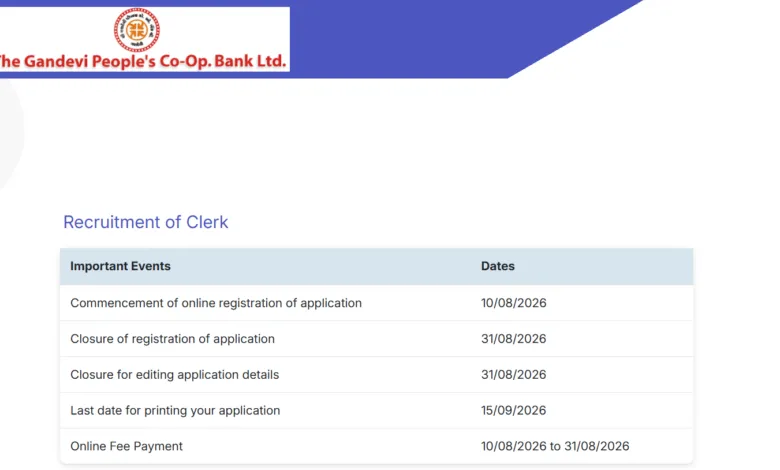Click the Important Events column header
Viewport: 780px width, 470px height.
click(x=120, y=266)
